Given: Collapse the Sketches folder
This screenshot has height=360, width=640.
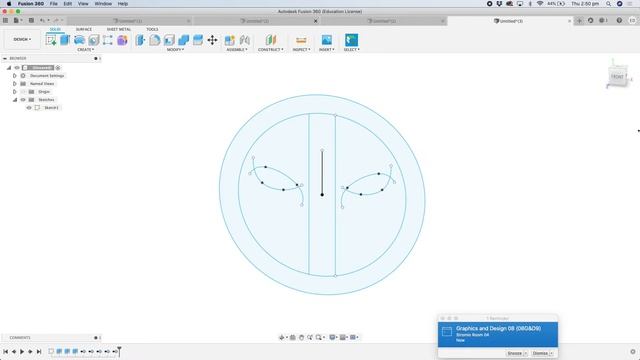Looking at the screenshot, I should tap(15, 100).
